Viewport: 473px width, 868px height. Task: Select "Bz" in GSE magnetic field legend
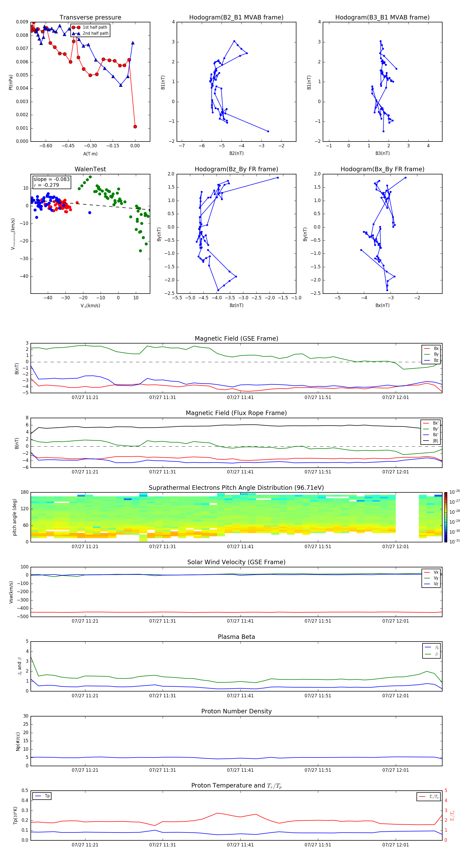[431, 360]
